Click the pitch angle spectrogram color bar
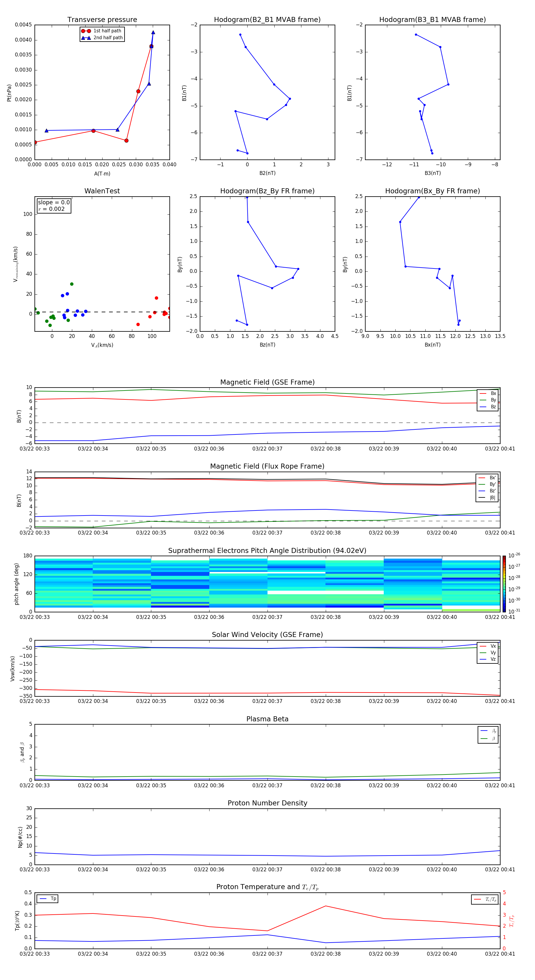This screenshot has height=980, width=535. (x=504, y=584)
